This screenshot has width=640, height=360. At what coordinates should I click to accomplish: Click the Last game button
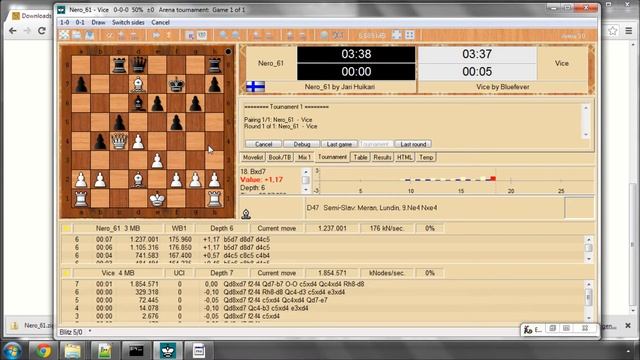coord(339,144)
